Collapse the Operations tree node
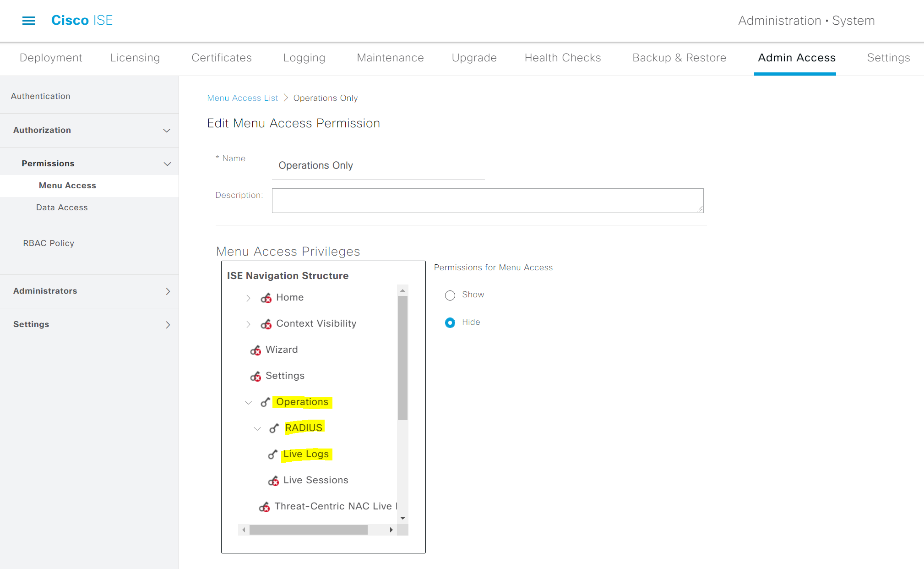Screen dimensions: 924x569 pos(248,403)
